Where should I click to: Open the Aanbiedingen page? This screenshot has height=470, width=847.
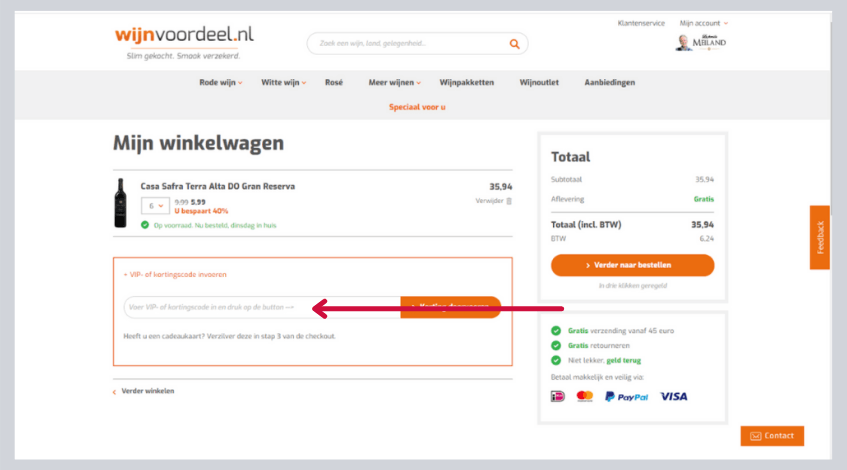(610, 83)
